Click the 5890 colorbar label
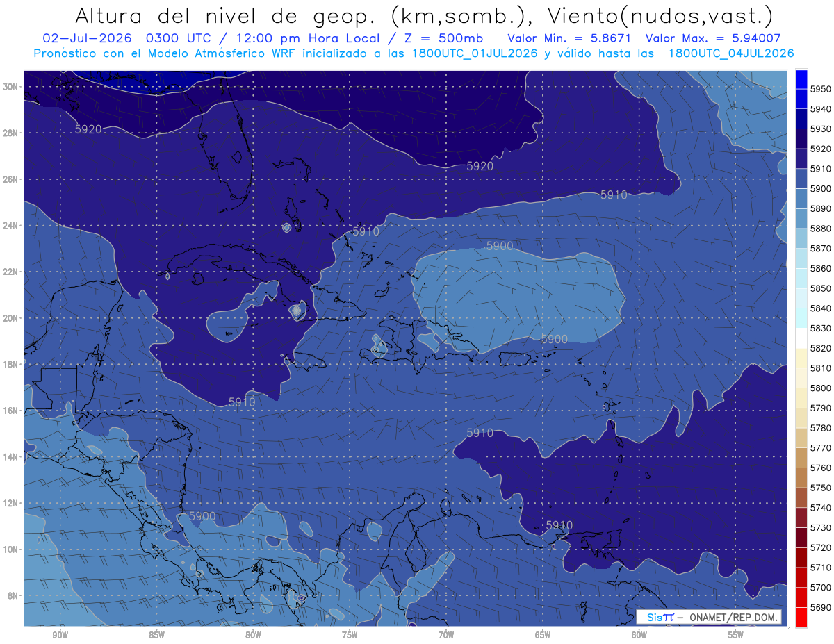Viewport: 834px width, 644px height. click(821, 208)
